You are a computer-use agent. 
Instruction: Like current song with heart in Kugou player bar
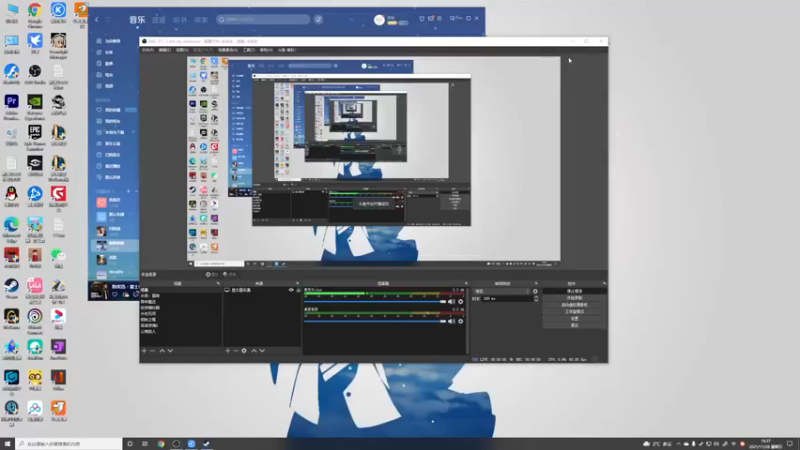[x=115, y=294]
